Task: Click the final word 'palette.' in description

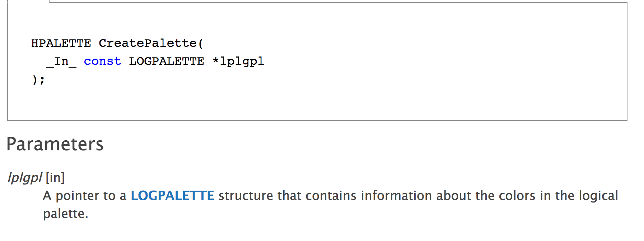Action: [65, 214]
